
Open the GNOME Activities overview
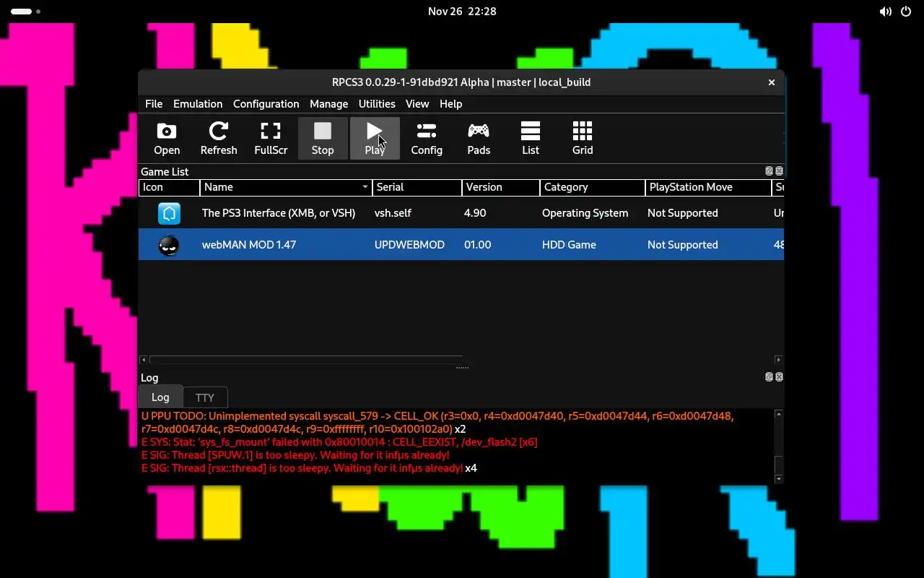[26, 12]
